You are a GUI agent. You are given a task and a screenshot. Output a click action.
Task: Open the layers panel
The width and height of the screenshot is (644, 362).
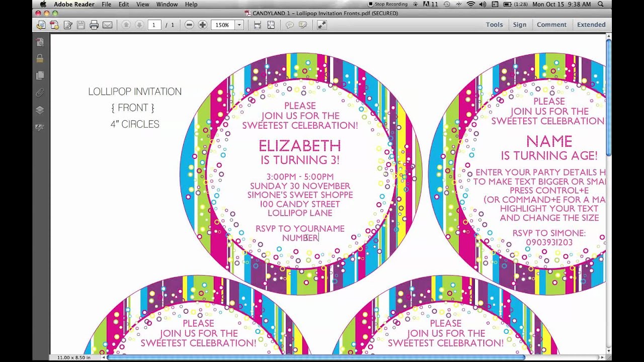(40, 110)
